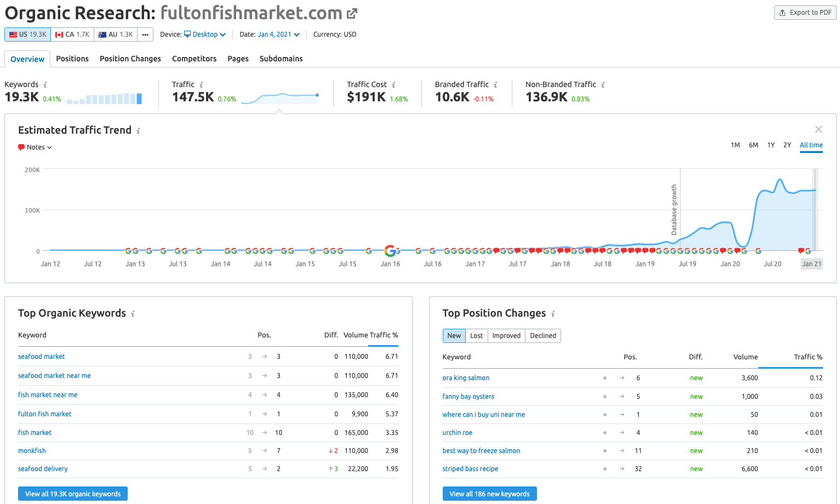Image resolution: width=840 pixels, height=504 pixels.
Task: Click info icon next to Traffic metric
Action: 201,85
